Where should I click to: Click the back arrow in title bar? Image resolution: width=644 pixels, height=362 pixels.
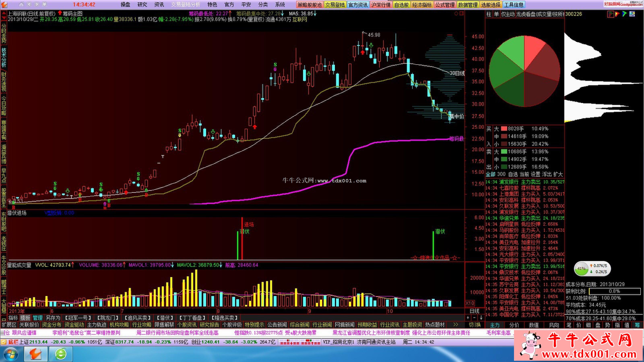click(29, 4)
